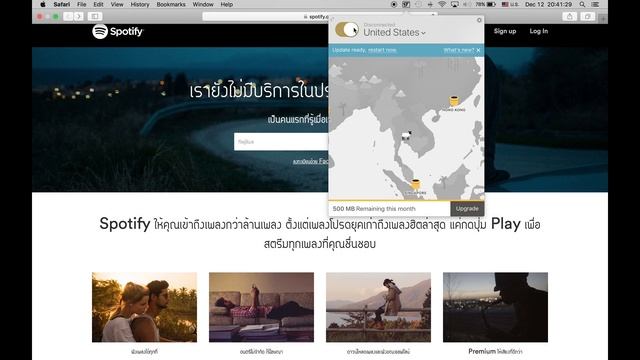Open the Safari menu
The image size is (640, 360).
(62, 4)
